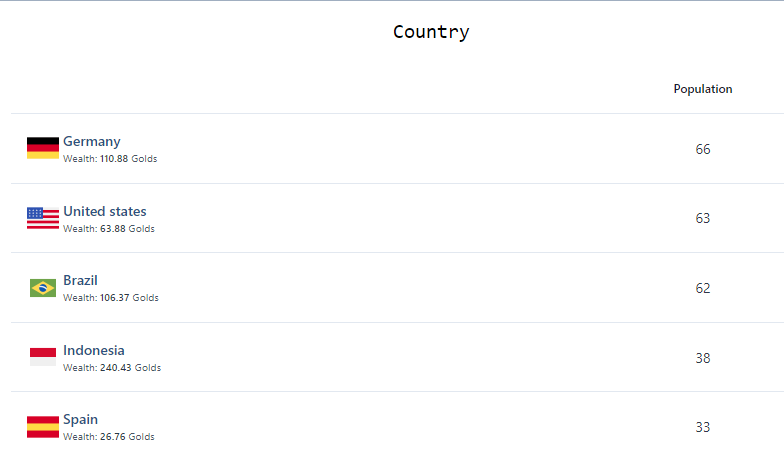Click Spain's wealth text 26.76 Golds

pyautogui.click(x=128, y=436)
